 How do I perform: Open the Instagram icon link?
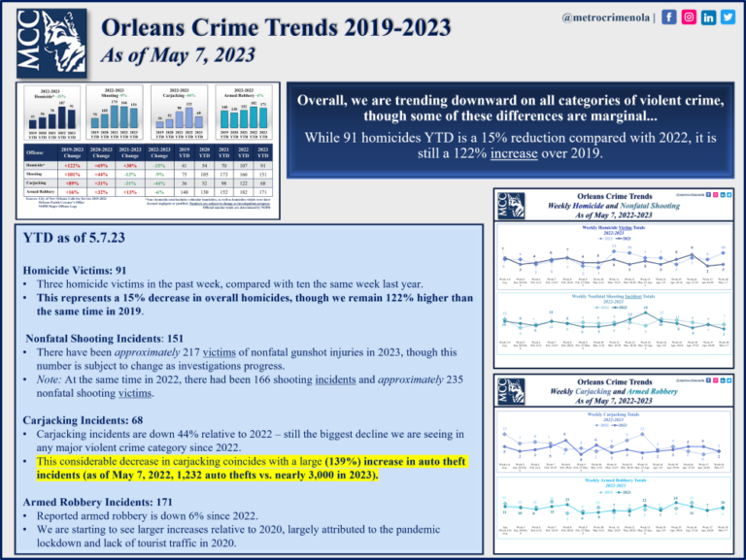click(691, 17)
